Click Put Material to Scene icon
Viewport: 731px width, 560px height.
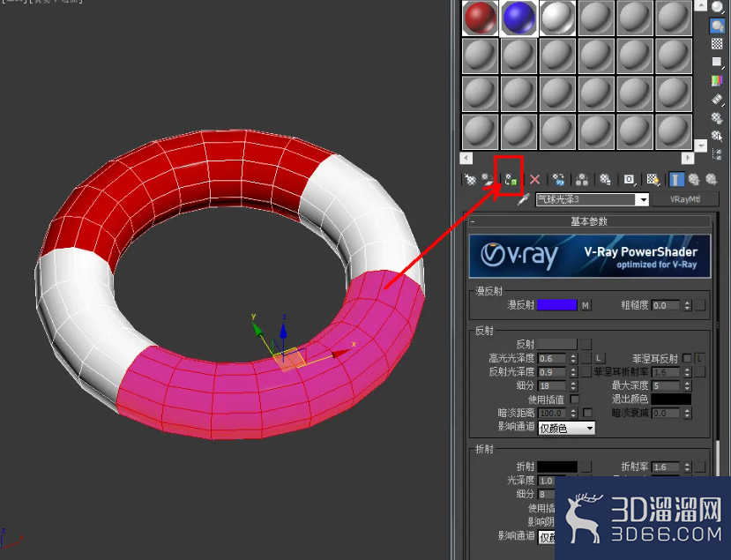pos(488,180)
